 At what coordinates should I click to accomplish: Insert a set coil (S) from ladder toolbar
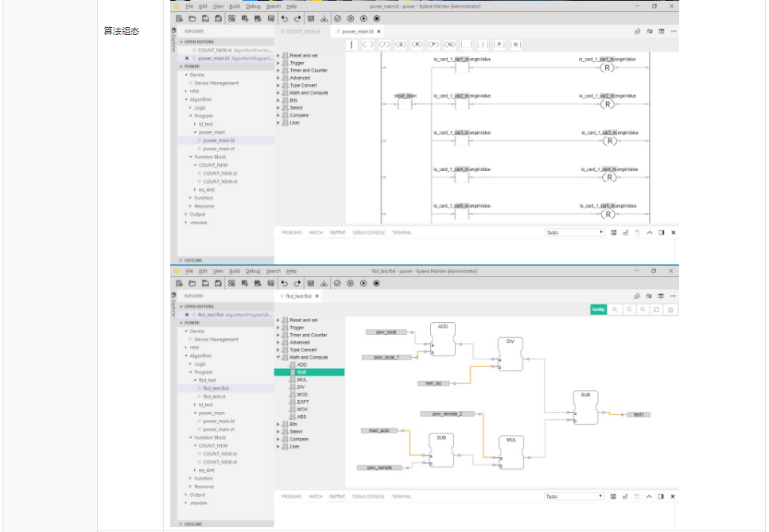click(x=402, y=45)
